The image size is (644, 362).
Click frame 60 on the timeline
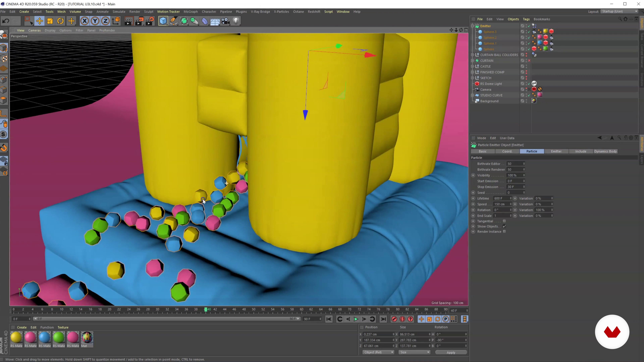(302, 309)
